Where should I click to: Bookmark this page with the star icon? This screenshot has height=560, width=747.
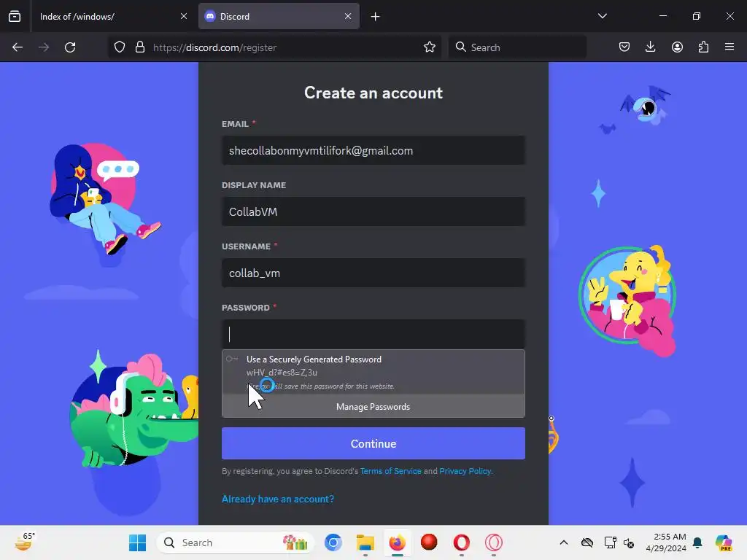(x=430, y=47)
